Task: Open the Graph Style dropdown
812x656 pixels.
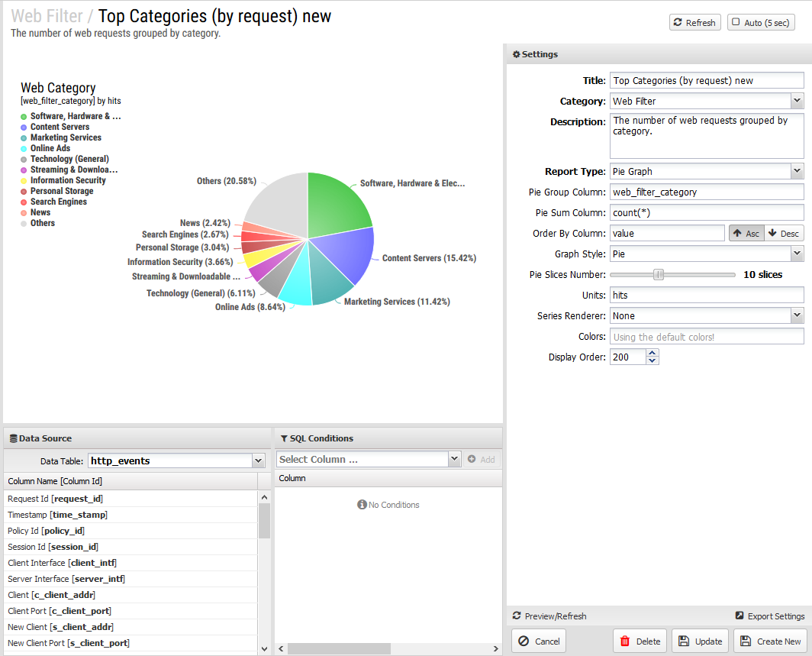Action: (x=797, y=254)
